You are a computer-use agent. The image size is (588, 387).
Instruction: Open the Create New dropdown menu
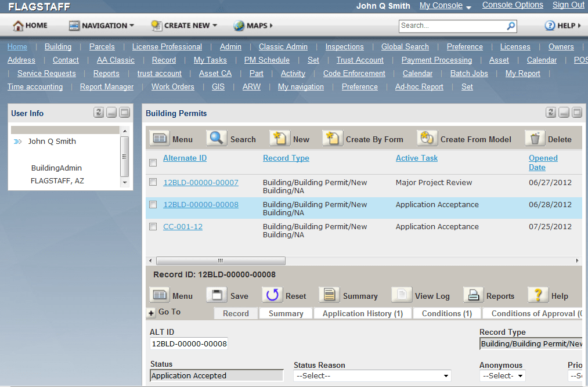point(184,26)
